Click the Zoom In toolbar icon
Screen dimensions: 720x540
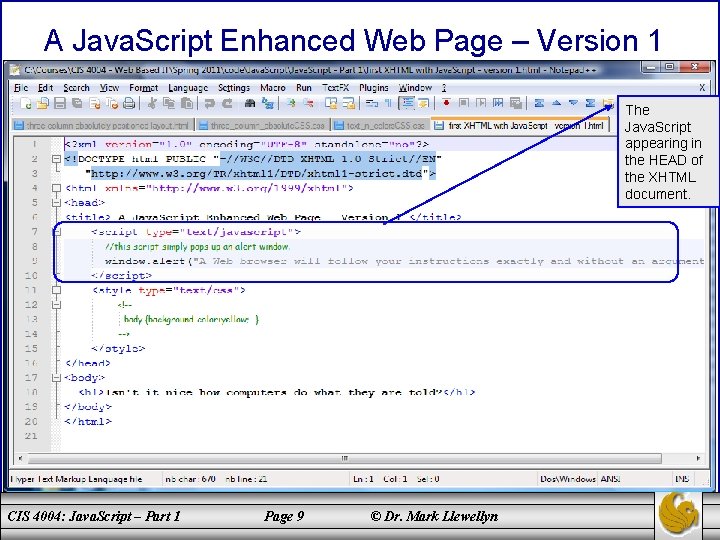point(291,103)
